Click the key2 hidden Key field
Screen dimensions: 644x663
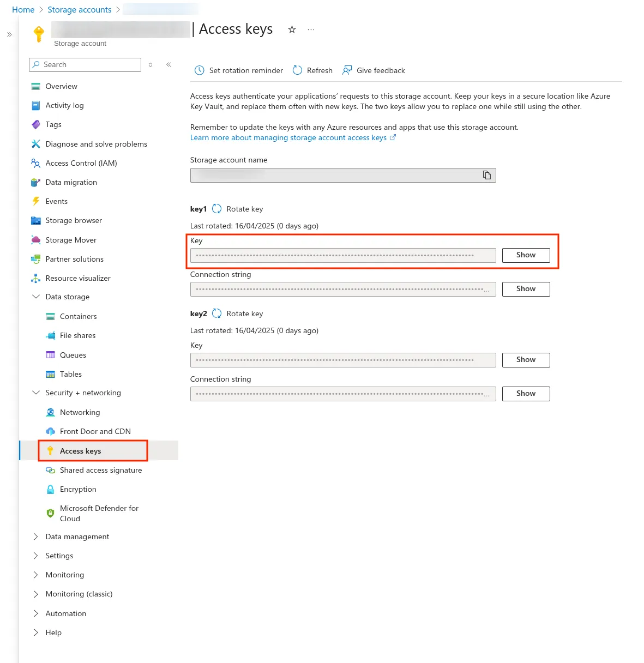343,360
